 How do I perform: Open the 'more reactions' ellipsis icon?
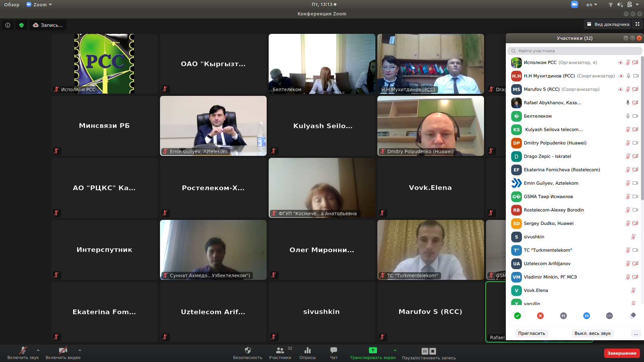[x=609, y=316]
